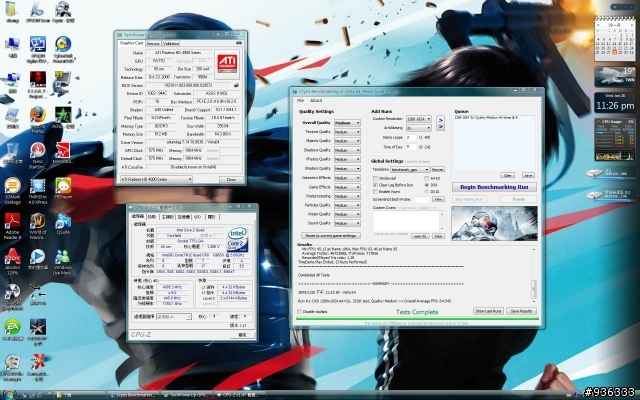
Task: Click Reset to current game settings
Action: [331, 236]
